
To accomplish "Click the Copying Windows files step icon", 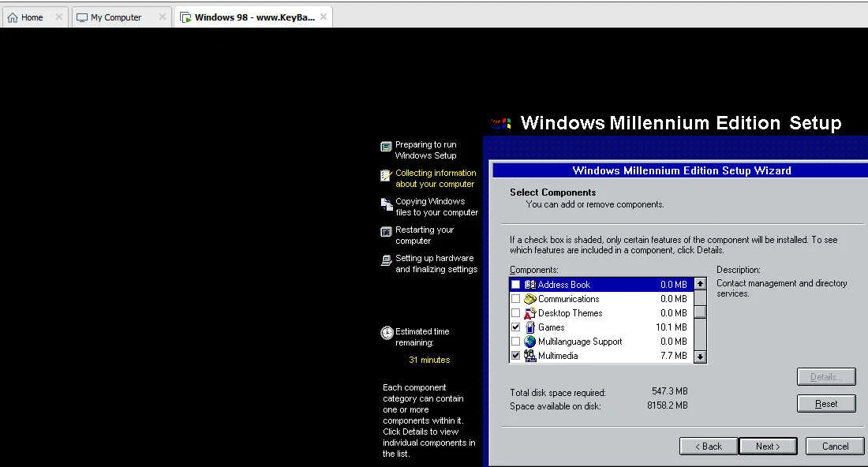I will 387,204.
